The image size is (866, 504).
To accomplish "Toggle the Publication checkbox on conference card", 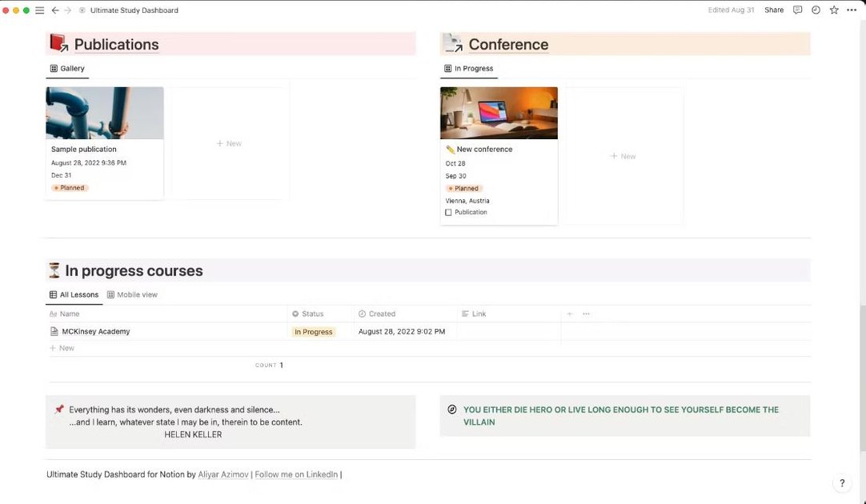I will click(x=448, y=212).
